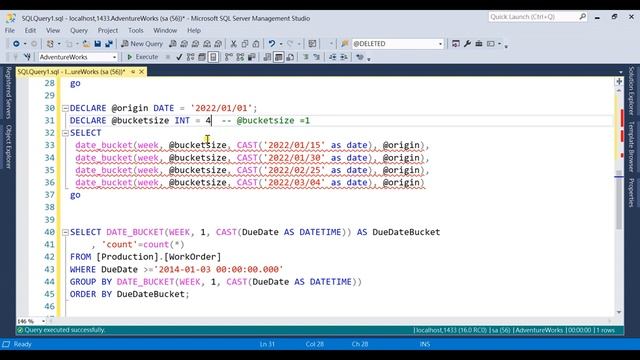This screenshot has width=640, height=360.
Task: Click the Include Client Statistics icon
Action: (251, 57)
